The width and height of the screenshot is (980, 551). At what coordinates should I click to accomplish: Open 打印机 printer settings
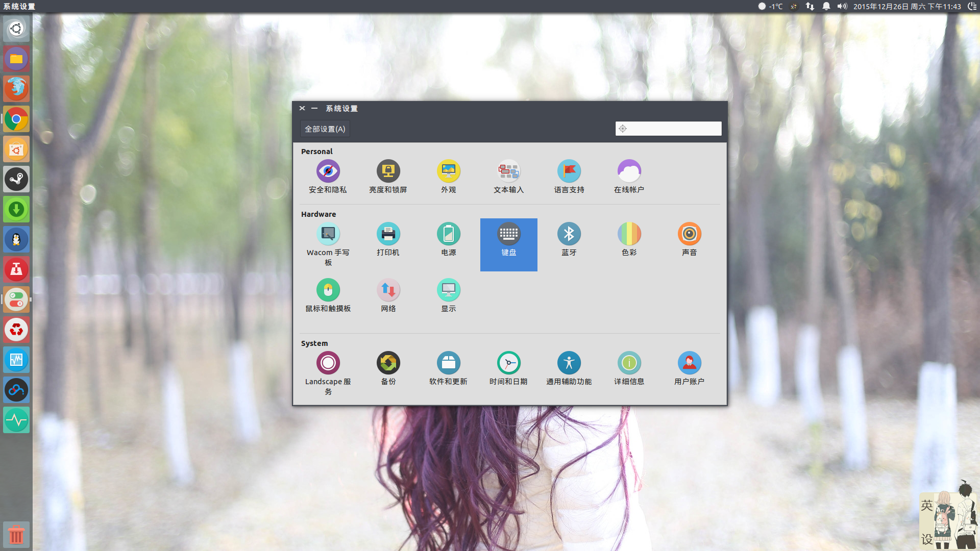pos(388,239)
